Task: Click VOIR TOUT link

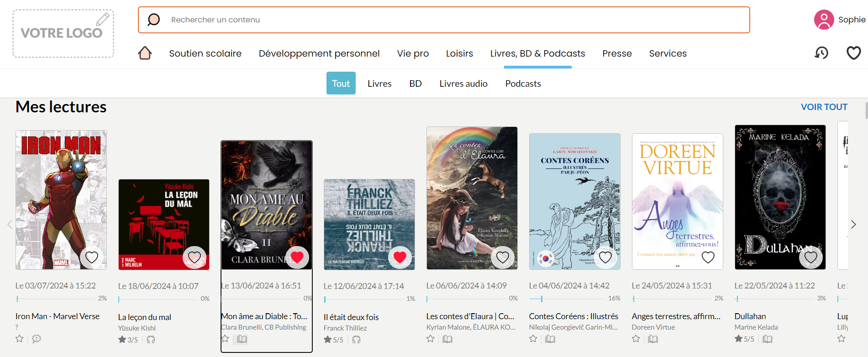Action: (824, 107)
